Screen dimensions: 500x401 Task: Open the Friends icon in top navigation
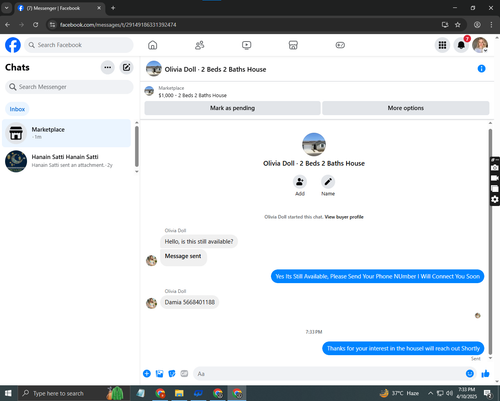pos(199,45)
